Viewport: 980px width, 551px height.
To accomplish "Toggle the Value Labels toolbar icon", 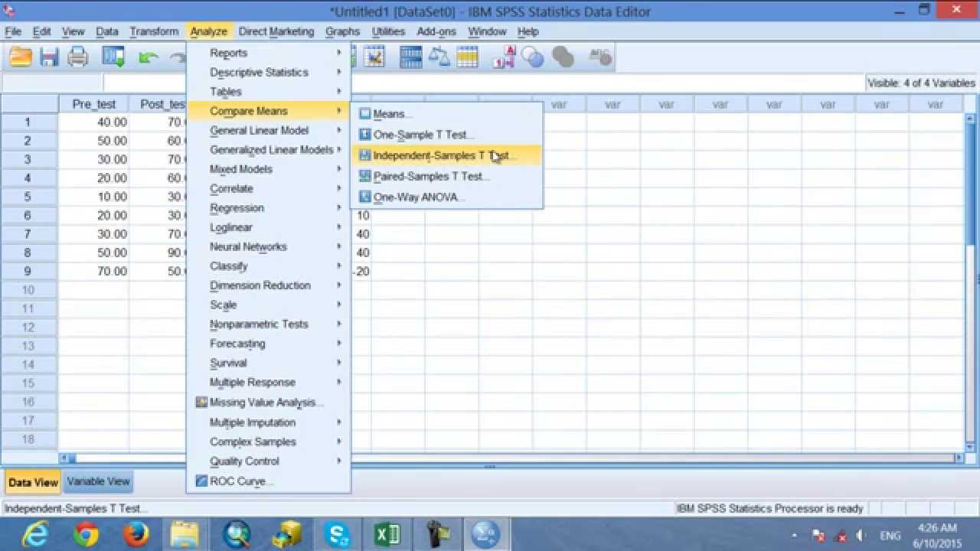I will (x=504, y=57).
